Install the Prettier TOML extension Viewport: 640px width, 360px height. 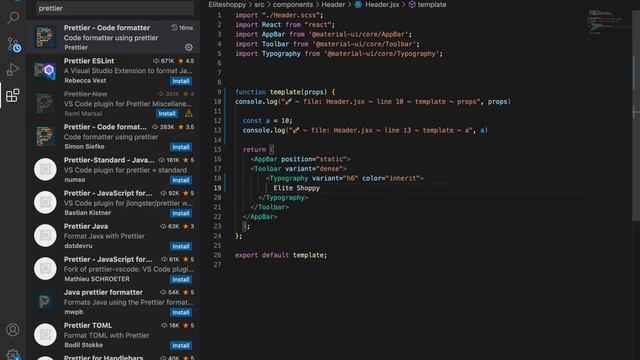click(x=180, y=345)
